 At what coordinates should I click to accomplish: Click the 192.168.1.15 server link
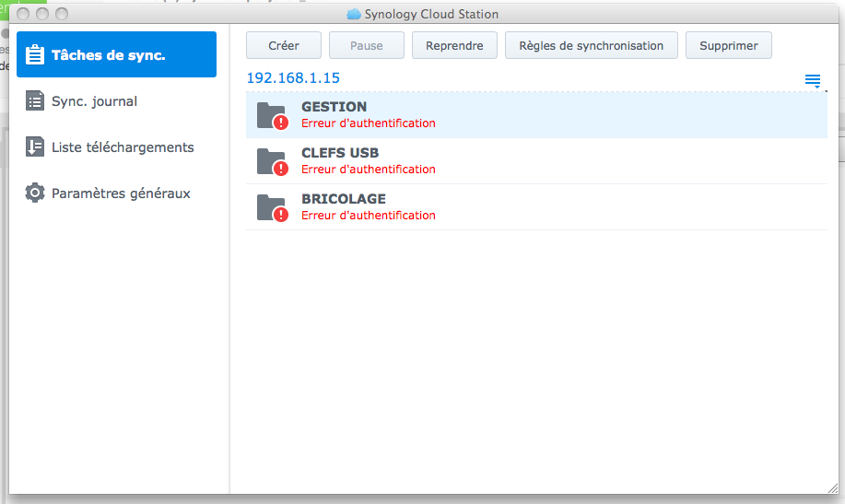(x=293, y=77)
